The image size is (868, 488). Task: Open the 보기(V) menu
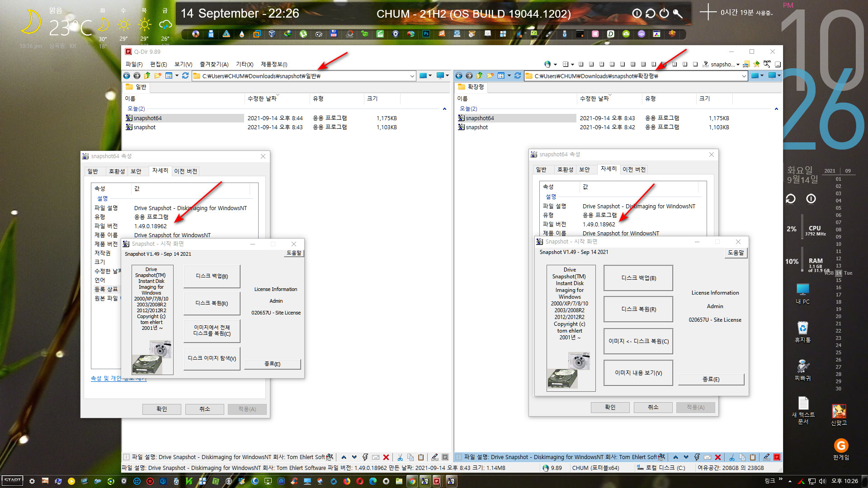pos(184,64)
